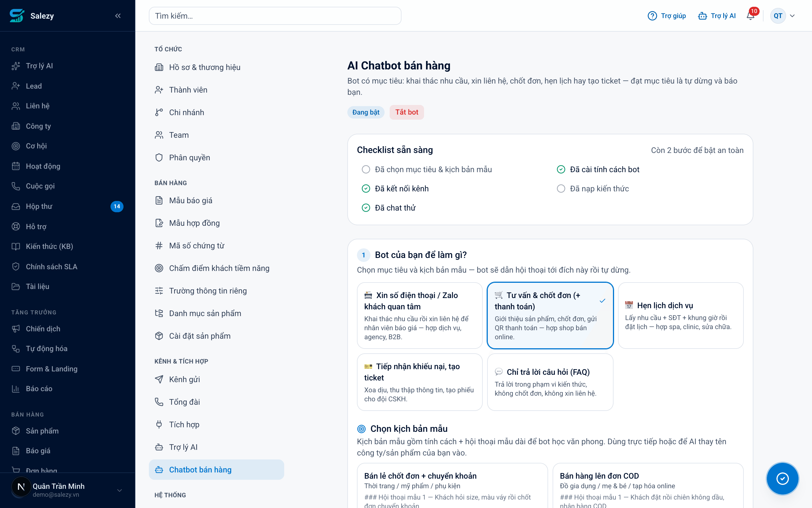Click the Chi nhánh branch icon
This screenshot has height=508, width=812.
159,112
